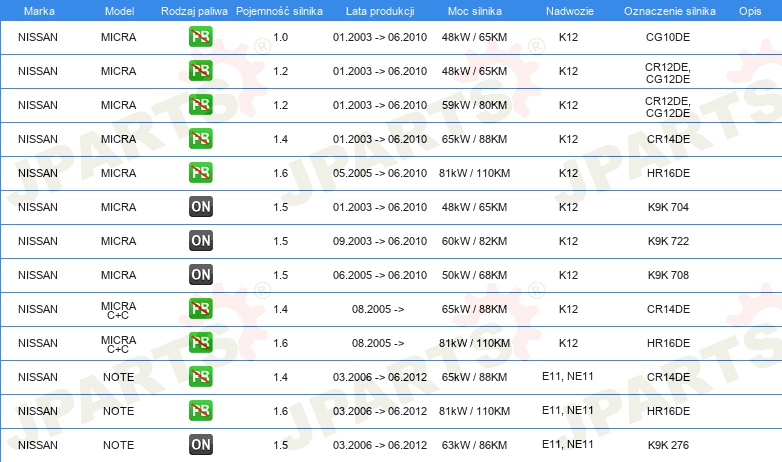Click the Rodzaj paliwa column header
The width and height of the screenshot is (782, 462).
point(194,11)
